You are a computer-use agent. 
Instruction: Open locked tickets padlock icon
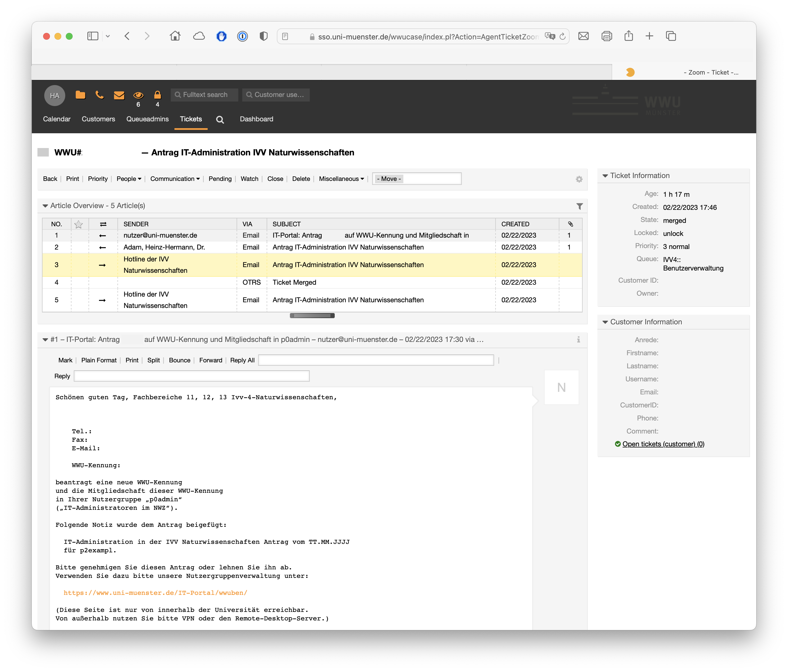(157, 95)
